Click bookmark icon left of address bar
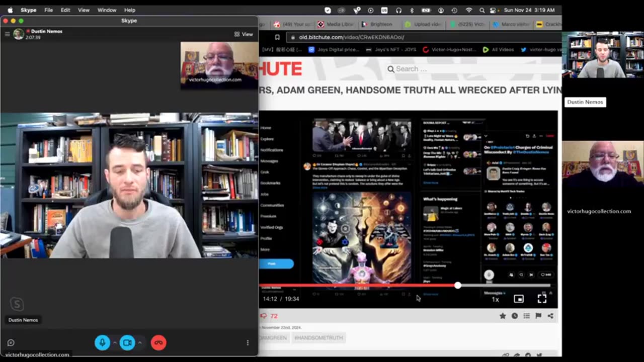 pos(277,37)
